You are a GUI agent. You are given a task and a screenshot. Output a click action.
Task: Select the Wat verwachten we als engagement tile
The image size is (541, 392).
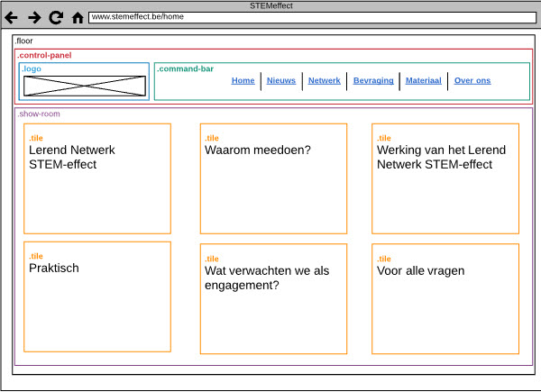[273, 299]
